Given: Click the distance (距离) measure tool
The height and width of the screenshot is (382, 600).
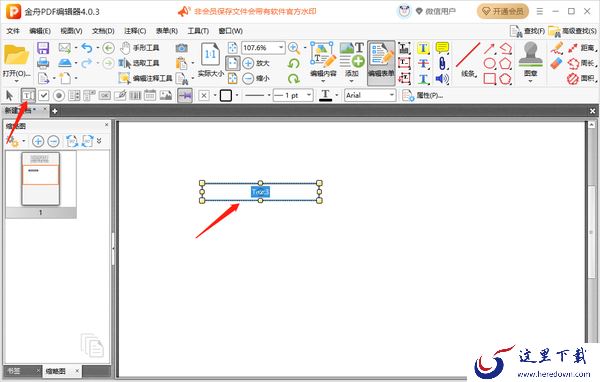Looking at the screenshot, I should coord(582,48).
